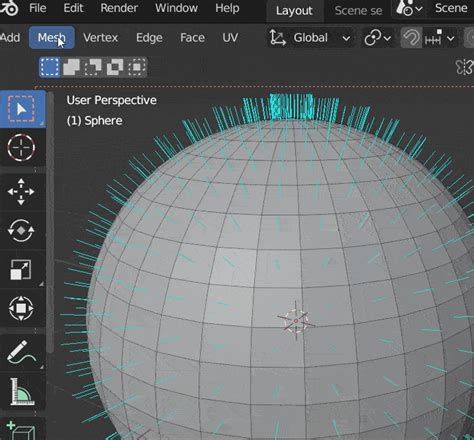Switch to Intersect selection mode
This screenshot has height=440, width=474.
137,67
